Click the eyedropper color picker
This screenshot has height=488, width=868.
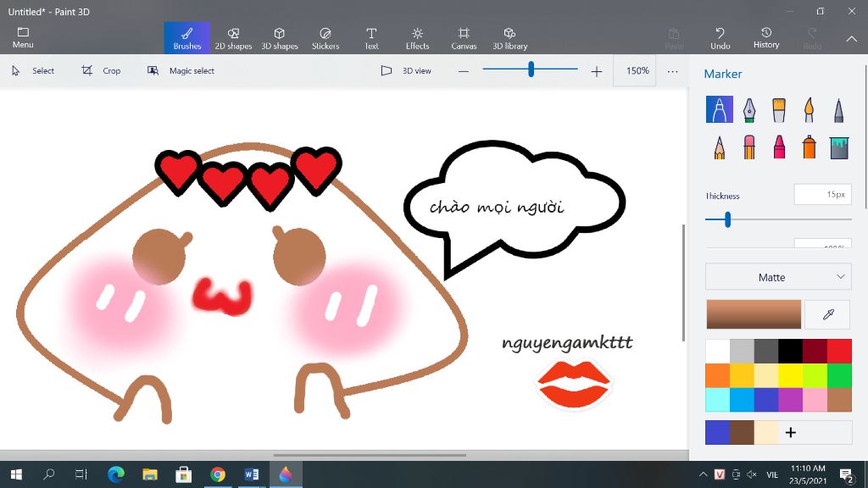pos(829,314)
